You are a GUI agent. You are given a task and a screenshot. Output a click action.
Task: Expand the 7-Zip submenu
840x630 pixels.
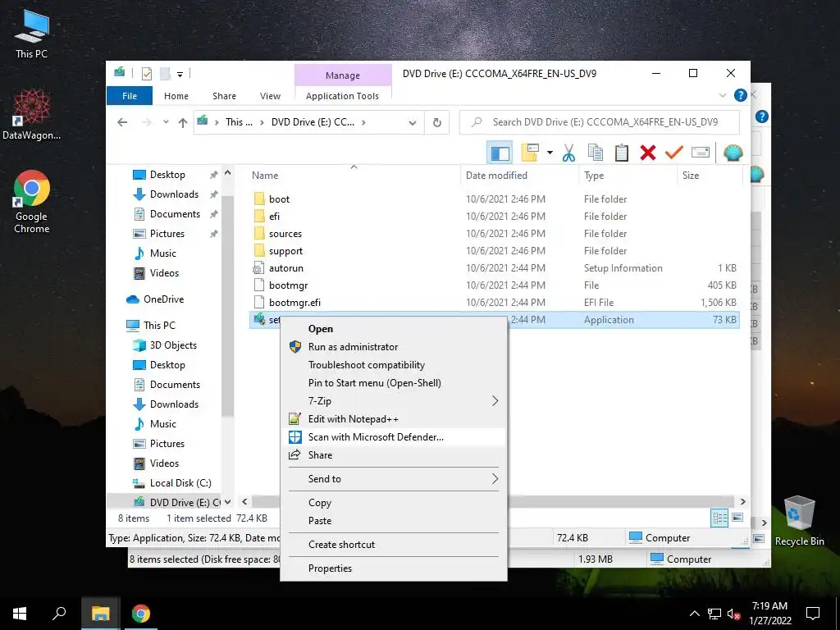(394, 400)
